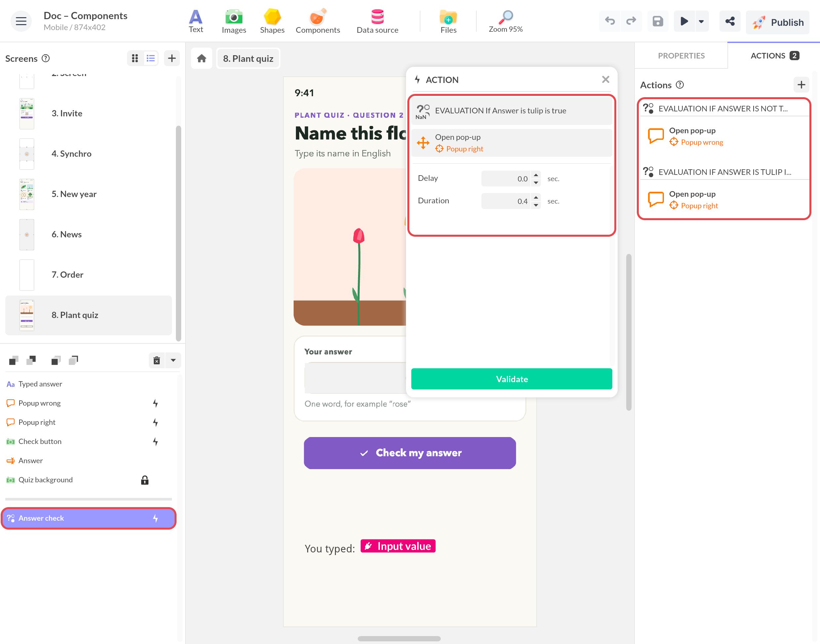Open the Data source panel
The width and height of the screenshot is (820, 644).
pyautogui.click(x=377, y=21)
